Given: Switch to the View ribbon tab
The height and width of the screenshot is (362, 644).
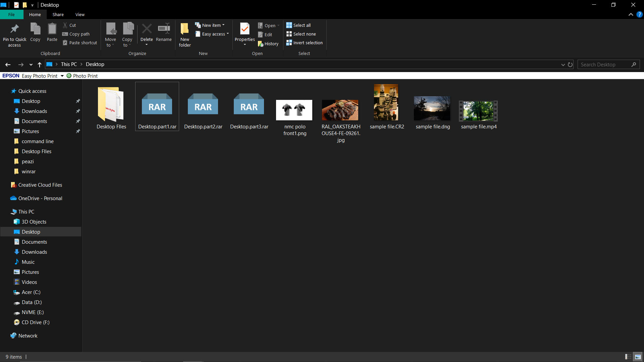Looking at the screenshot, I should point(80,14).
